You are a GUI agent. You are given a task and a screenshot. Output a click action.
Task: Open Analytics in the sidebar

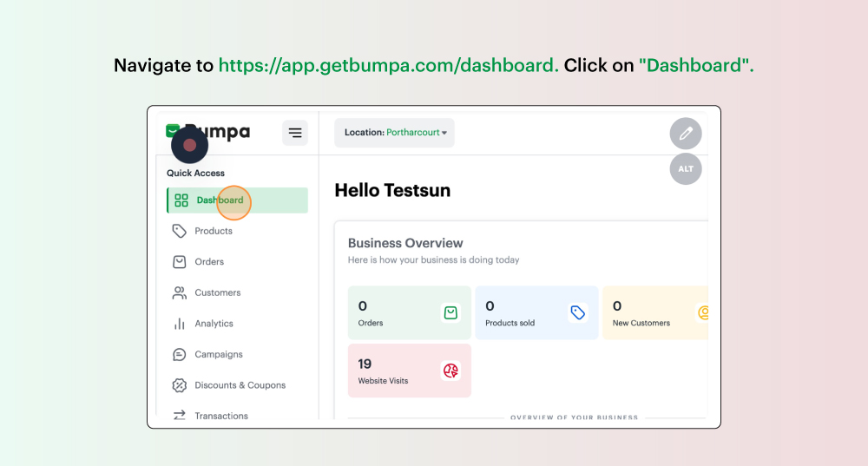pos(214,324)
